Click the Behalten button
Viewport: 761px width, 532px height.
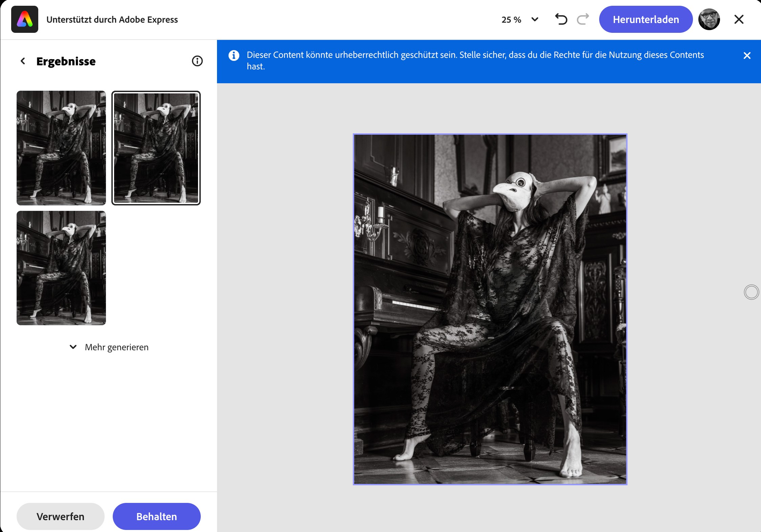pos(156,516)
